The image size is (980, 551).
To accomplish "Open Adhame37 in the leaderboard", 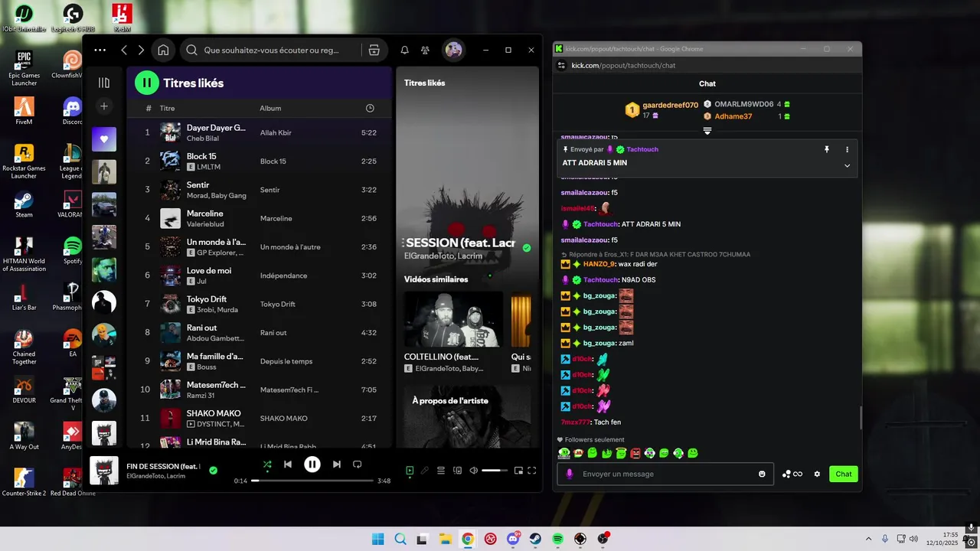I will click(x=733, y=116).
